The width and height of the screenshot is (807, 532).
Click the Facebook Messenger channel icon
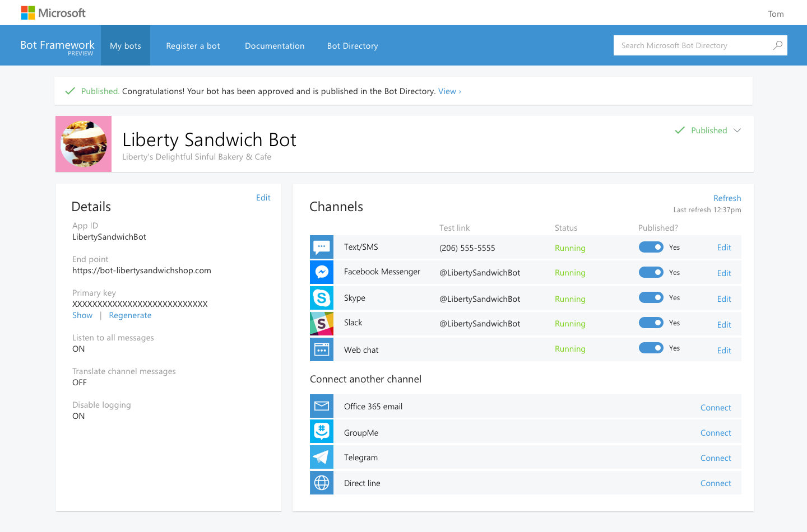click(x=322, y=272)
